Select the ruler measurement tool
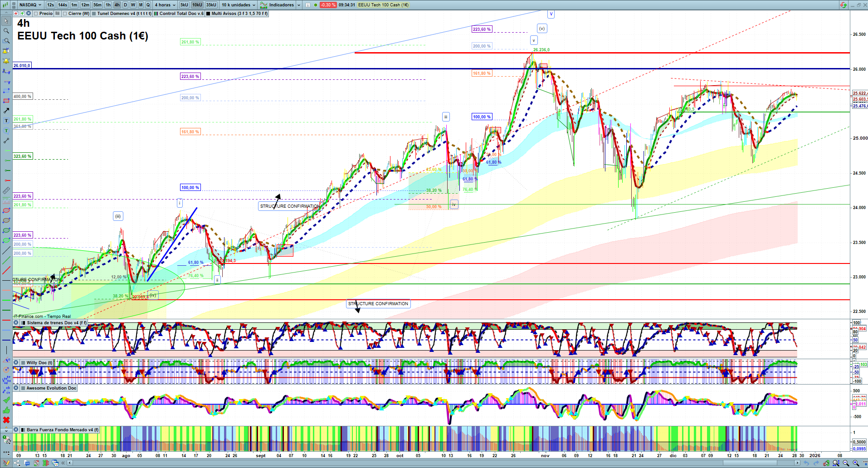The height and width of the screenshot is (468, 868). [x=6, y=190]
